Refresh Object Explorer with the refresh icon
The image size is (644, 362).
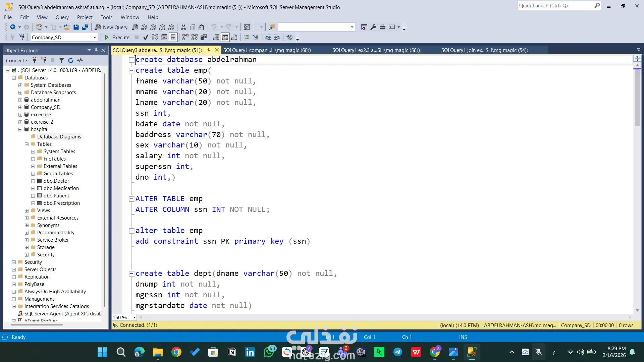click(x=71, y=60)
